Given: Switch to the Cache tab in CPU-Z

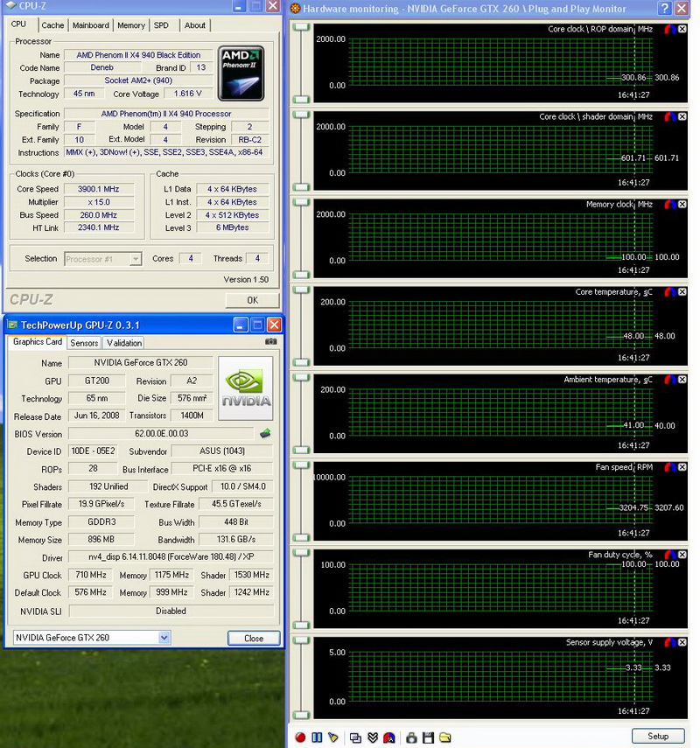Looking at the screenshot, I should click(x=52, y=25).
